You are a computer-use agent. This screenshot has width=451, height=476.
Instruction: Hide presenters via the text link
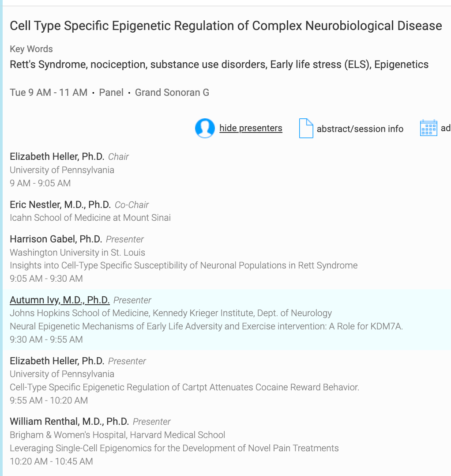pyautogui.click(x=251, y=128)
